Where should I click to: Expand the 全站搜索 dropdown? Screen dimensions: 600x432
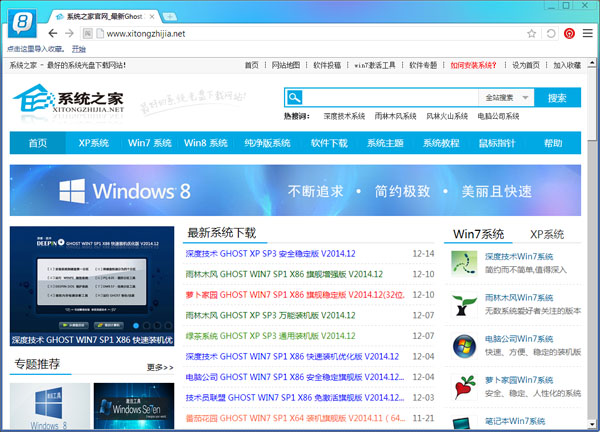coord(506,98)
